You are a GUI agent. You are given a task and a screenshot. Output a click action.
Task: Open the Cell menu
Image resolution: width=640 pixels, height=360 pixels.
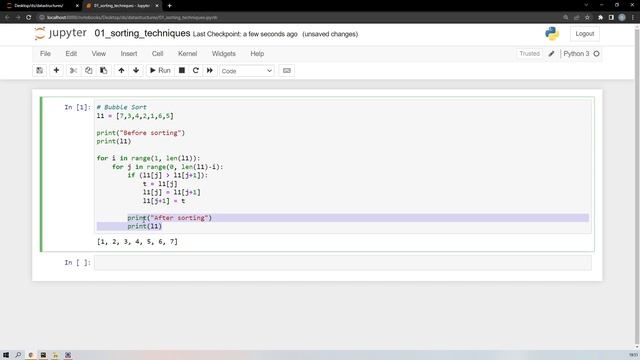(158, 53)
